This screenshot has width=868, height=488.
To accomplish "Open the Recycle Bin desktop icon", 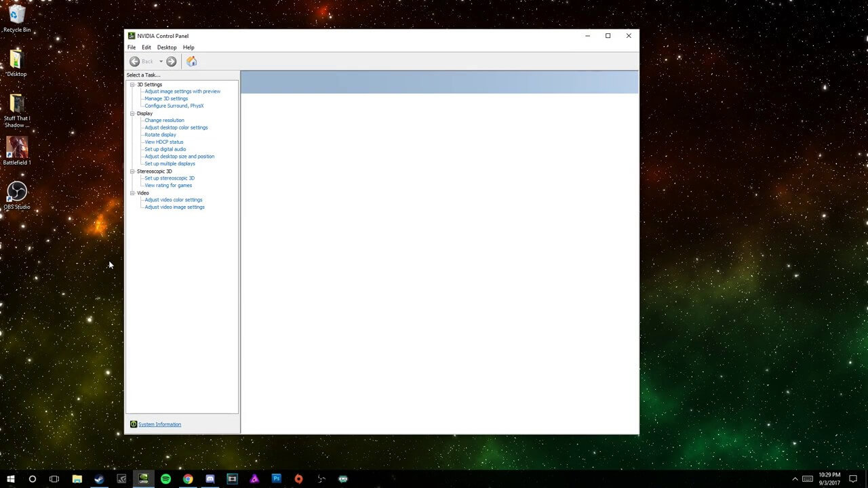I will (x=17, y=18).
